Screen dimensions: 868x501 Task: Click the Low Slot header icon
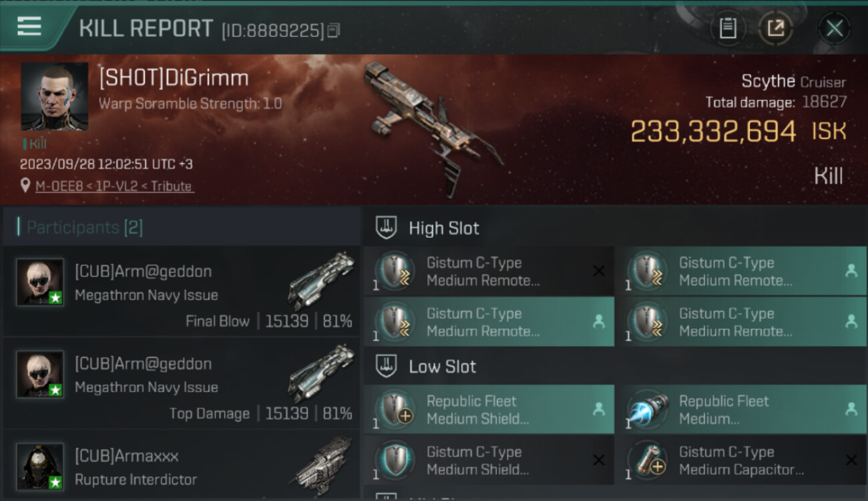tap(387, 366)
